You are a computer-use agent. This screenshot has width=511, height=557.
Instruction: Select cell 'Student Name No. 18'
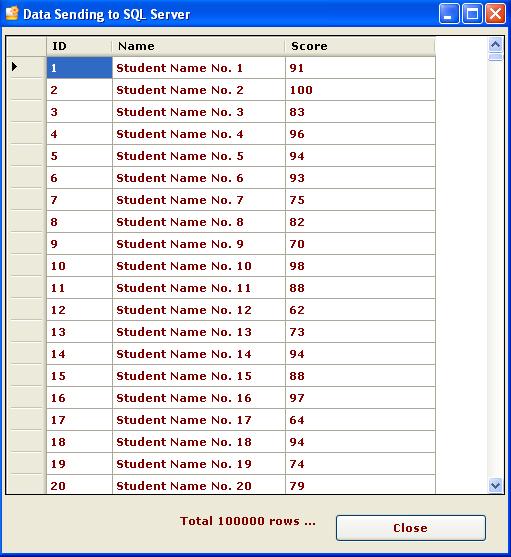tap(199, 442)
